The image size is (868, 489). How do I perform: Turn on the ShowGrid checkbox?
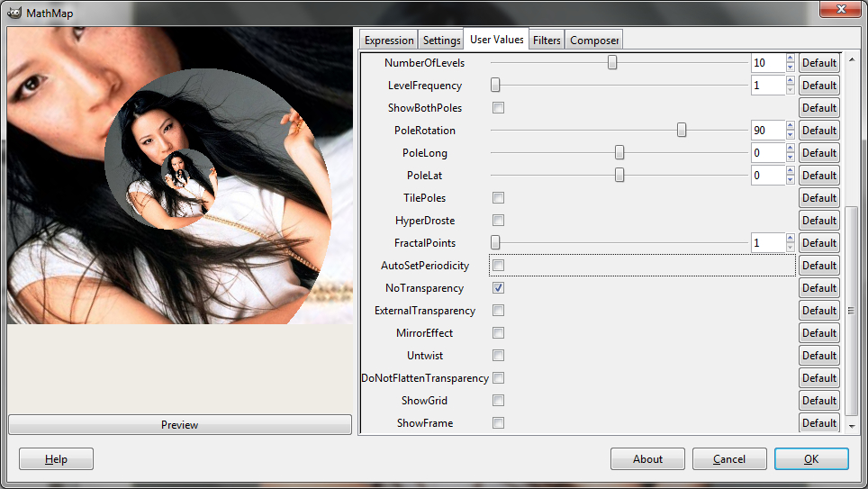point(498,401)
